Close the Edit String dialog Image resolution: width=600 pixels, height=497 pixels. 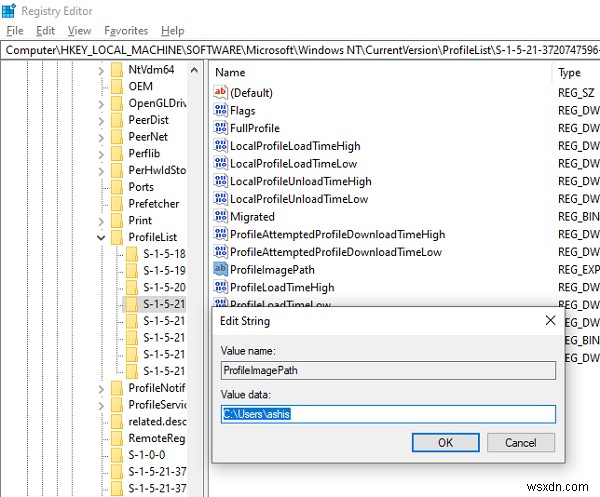550,321
